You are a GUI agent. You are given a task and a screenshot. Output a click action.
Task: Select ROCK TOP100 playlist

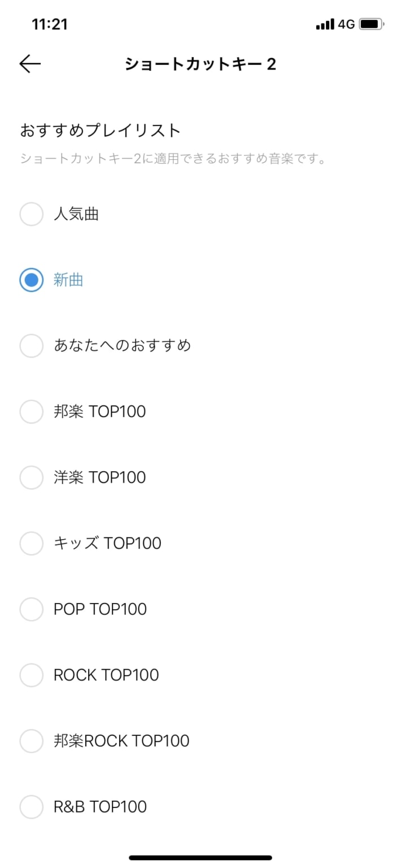coord(31,675)
